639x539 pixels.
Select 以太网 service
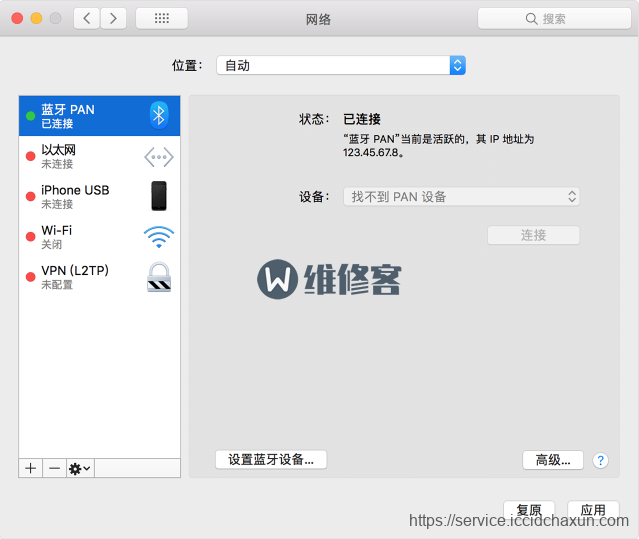point(99,156)
